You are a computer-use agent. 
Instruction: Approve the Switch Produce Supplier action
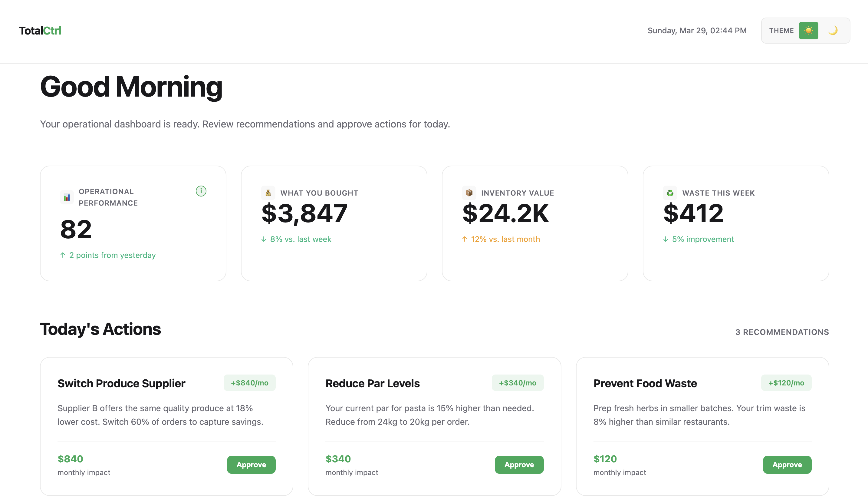pos(251,464)
